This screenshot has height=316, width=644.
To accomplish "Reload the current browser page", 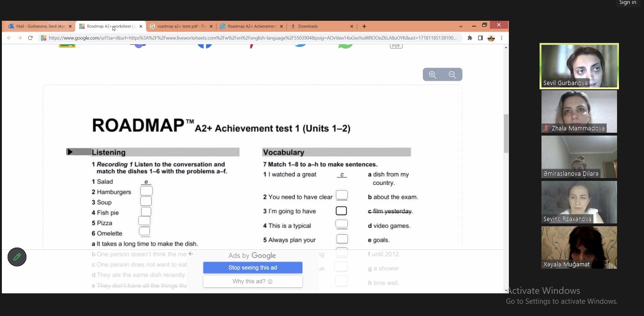I will click(x=30, y=38).
